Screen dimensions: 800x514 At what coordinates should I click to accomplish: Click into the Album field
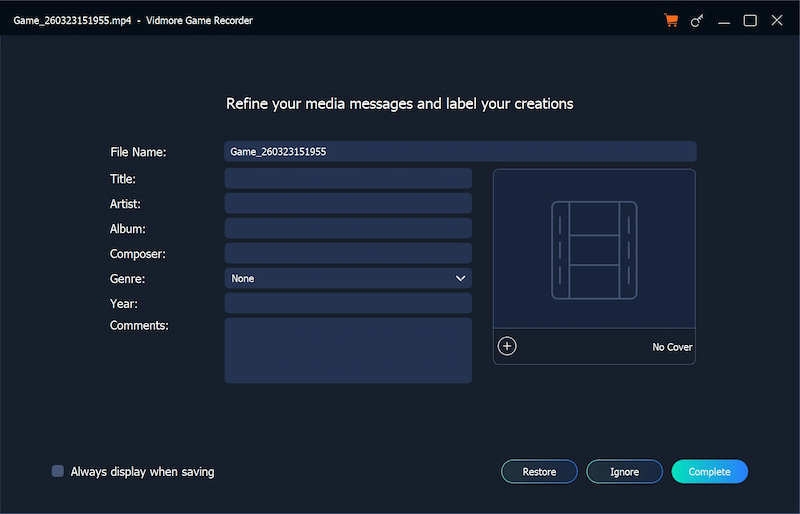[x=347, y=229]
